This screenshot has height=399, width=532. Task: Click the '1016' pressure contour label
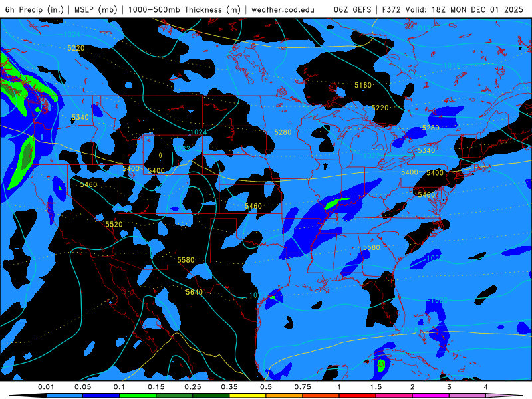(x=452, y=65)
